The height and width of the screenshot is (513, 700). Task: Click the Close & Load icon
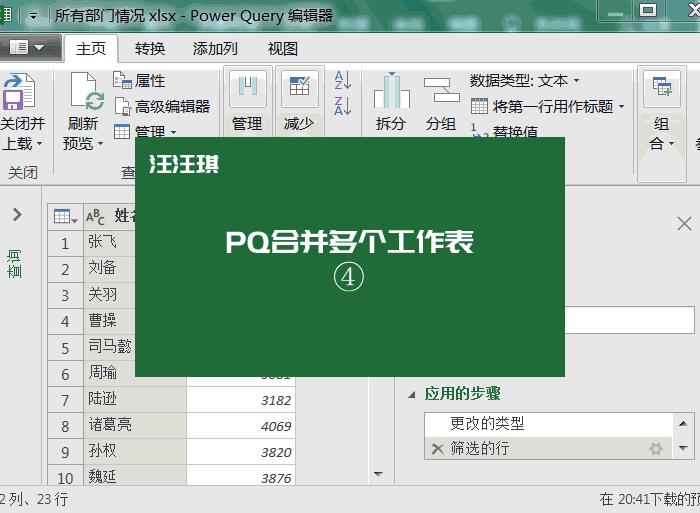[19, 92]
